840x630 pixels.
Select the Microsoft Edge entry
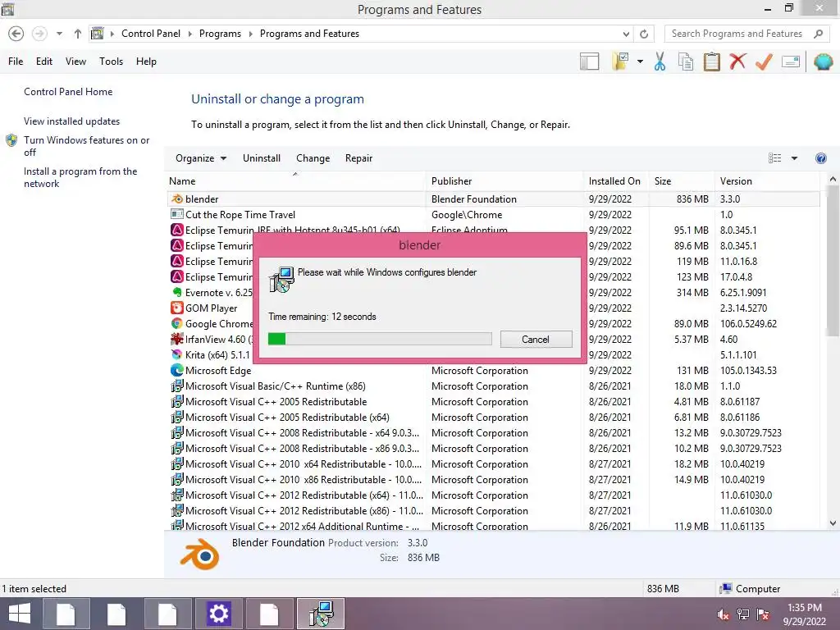click(493, 370)
